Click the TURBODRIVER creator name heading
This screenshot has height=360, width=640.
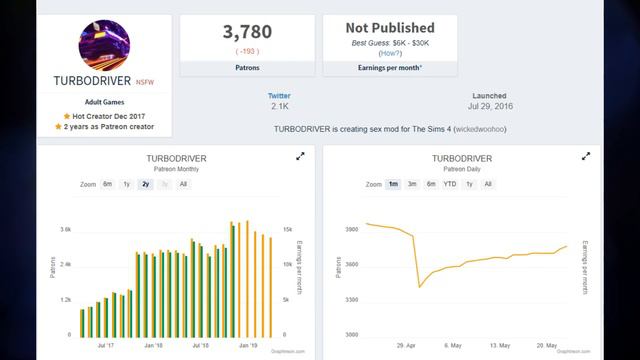92,81
